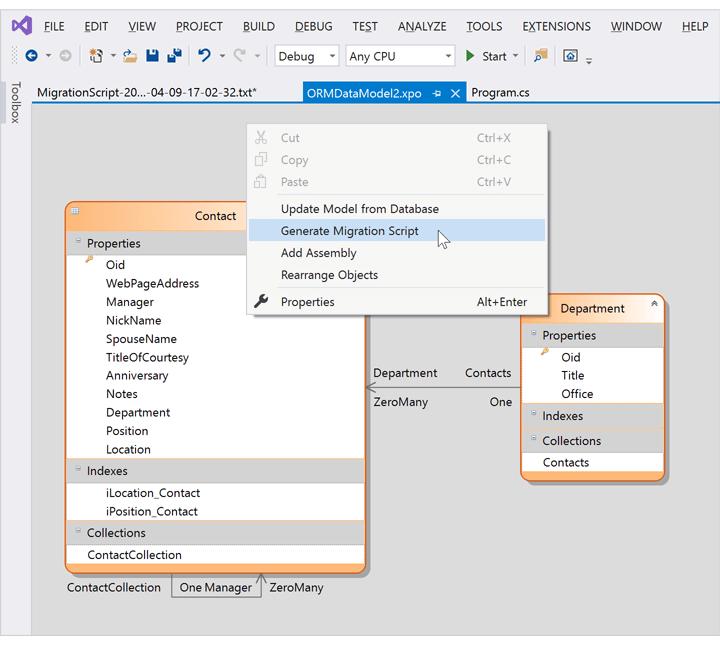Open the TOOLS menu

pos(484,27)
